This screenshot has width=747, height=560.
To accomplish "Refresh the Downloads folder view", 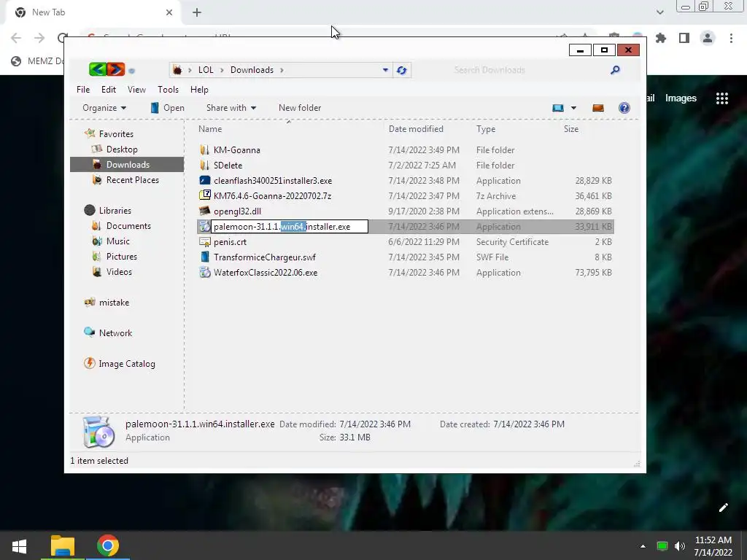I will click(x=402, y=71).
